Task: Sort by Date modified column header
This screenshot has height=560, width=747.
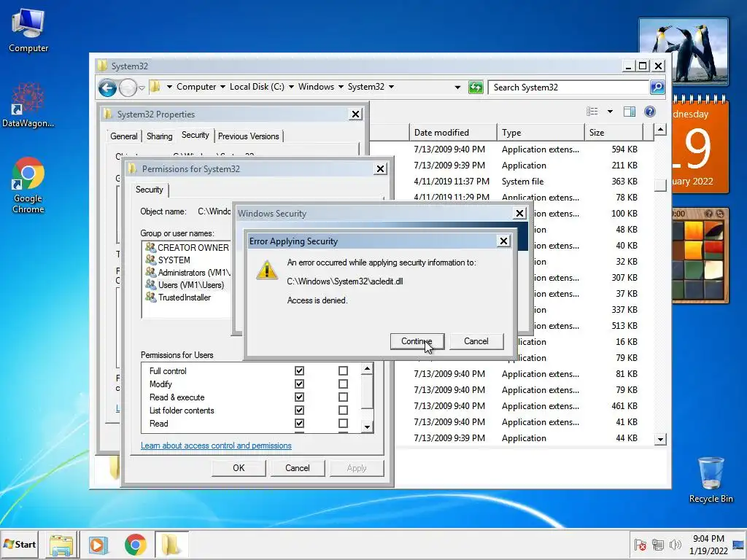Action: (x=452, y=133)
